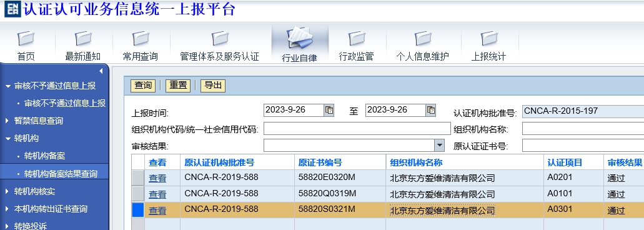The image size is (644, 230).
Task: Open the 审核结果 dropdown arrow
Action: click(440, 146)
